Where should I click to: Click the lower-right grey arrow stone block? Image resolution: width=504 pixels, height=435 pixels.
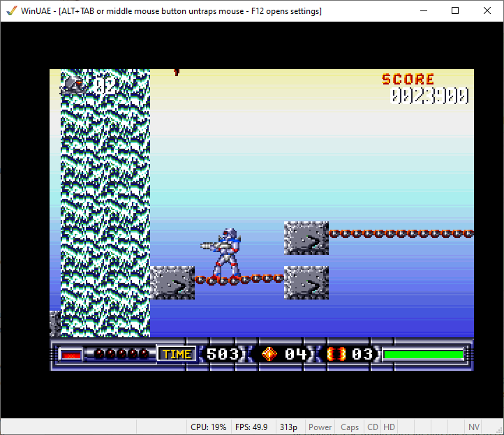click(x=306, y=283)
